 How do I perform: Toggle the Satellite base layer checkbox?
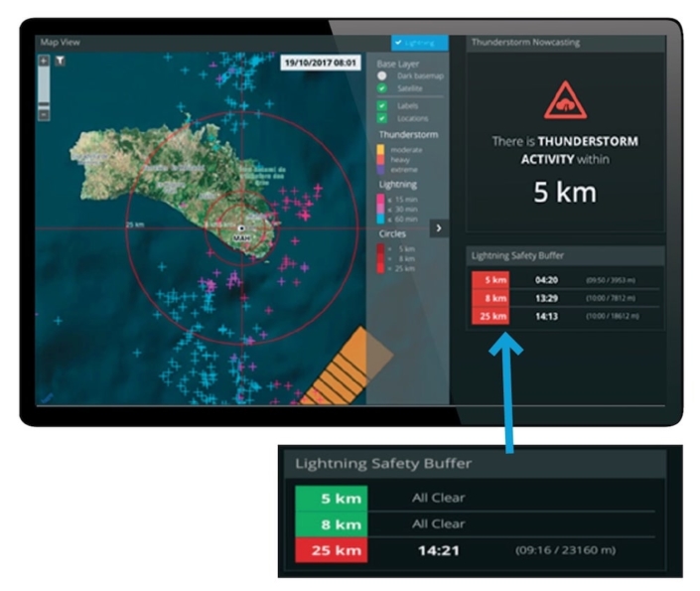click(381, 88)
